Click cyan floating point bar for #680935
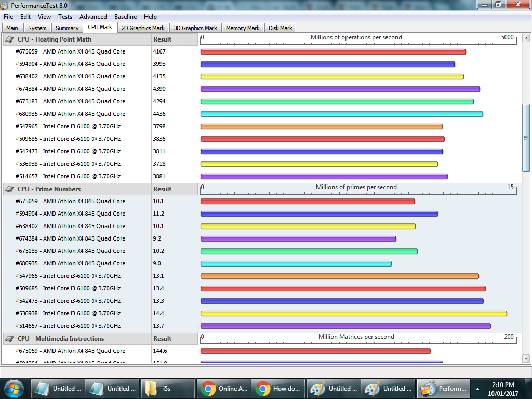Screen dimensions: 532x399 (342, 114)
